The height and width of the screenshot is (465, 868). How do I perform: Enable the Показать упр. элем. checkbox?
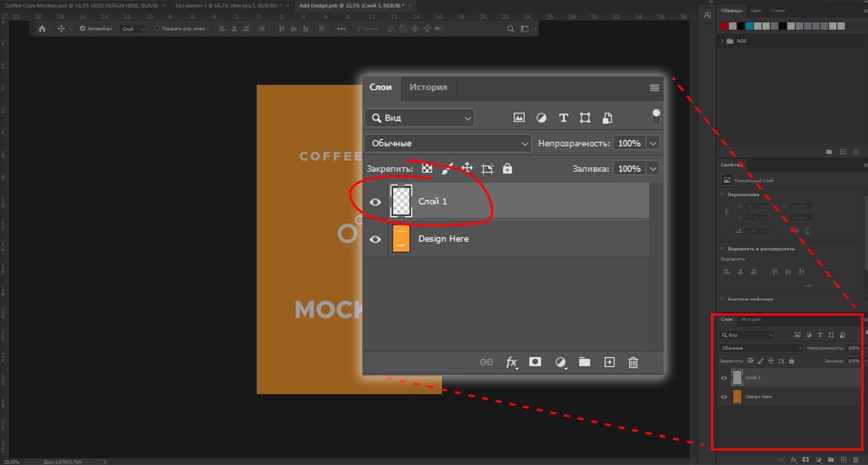point(157,29)
